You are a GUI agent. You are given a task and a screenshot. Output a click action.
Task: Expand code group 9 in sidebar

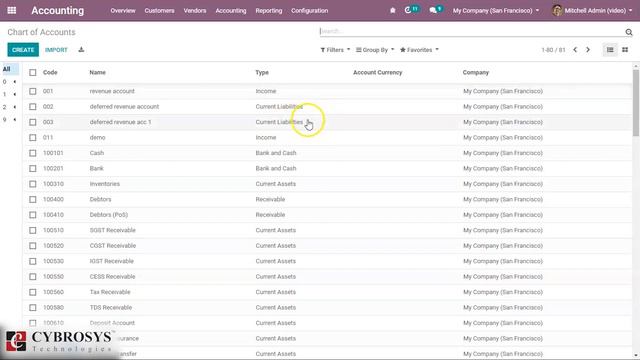point(9,120)
